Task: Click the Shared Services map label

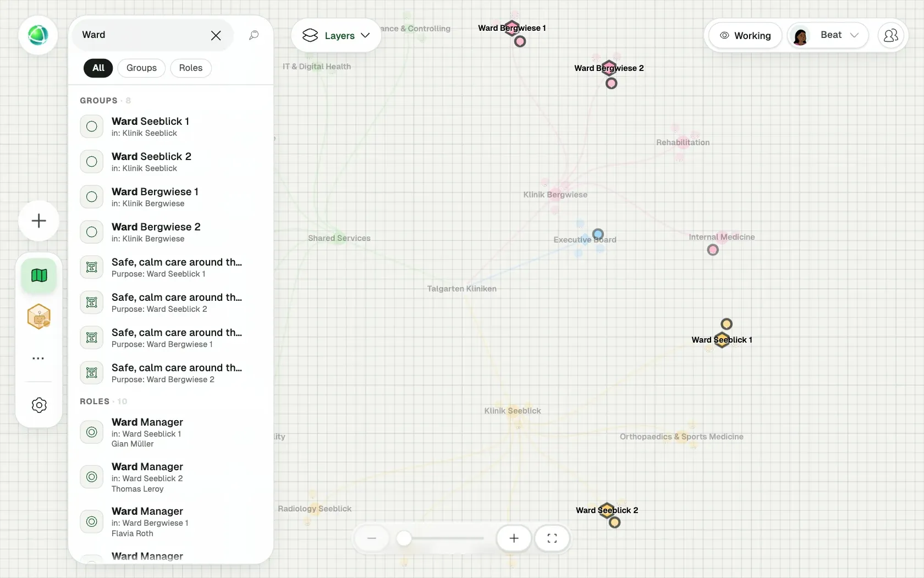Action: [x=339, y=238]
